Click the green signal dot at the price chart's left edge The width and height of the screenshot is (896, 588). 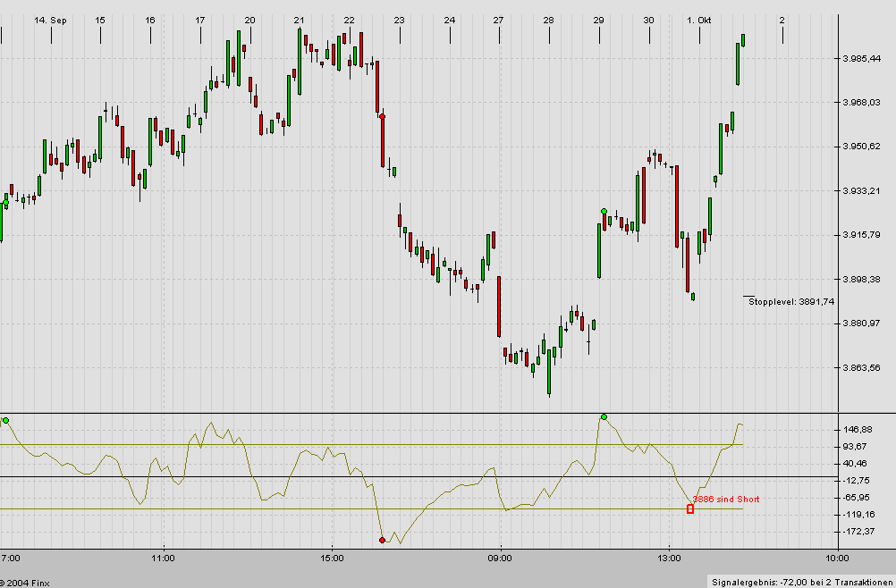pos(6,204)
